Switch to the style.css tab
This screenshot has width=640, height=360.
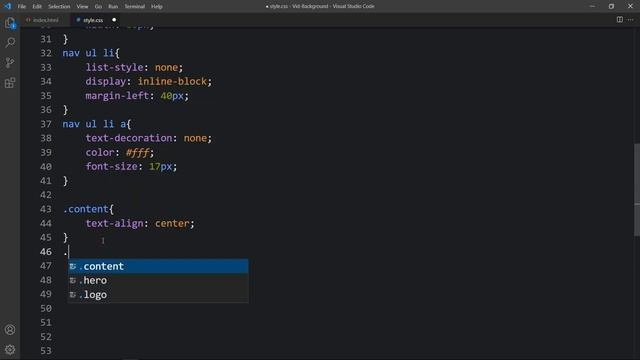[x=93, y=20]
